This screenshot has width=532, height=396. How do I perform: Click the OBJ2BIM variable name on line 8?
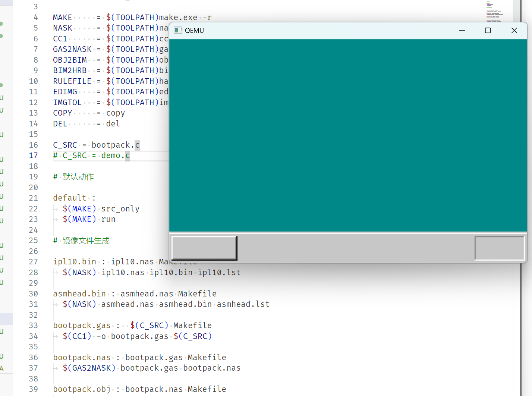coord(70,60)
